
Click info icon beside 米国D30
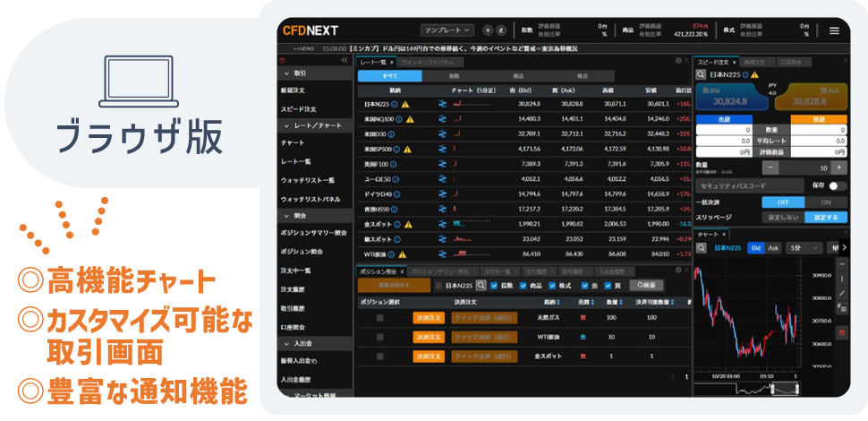click(391, 134)
